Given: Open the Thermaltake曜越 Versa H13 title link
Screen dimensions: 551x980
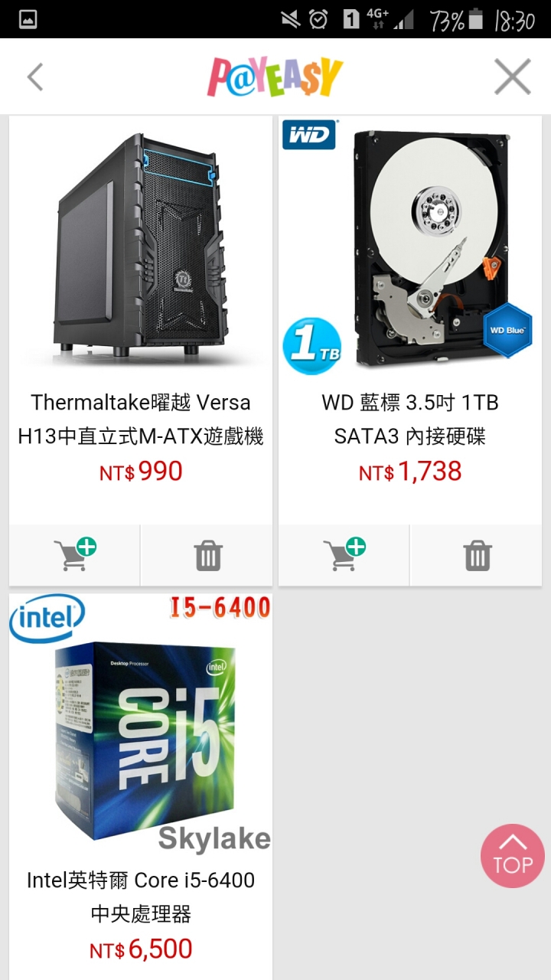Looking at the screenshot, I should (141, 420).
